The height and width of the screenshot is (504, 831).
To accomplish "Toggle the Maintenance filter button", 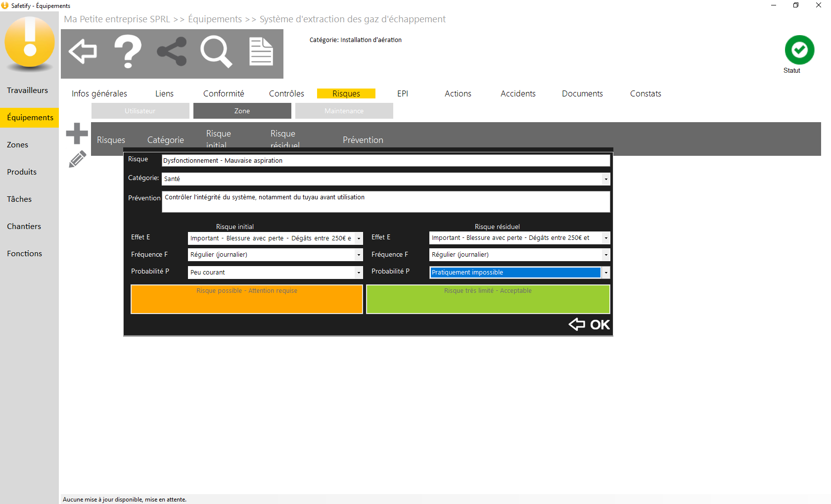I will coord(344,111).
